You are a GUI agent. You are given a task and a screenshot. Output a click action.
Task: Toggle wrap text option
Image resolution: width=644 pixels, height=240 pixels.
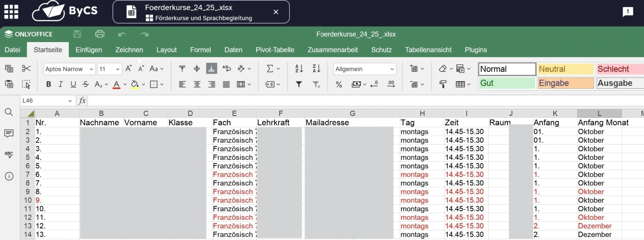(227, 69)
